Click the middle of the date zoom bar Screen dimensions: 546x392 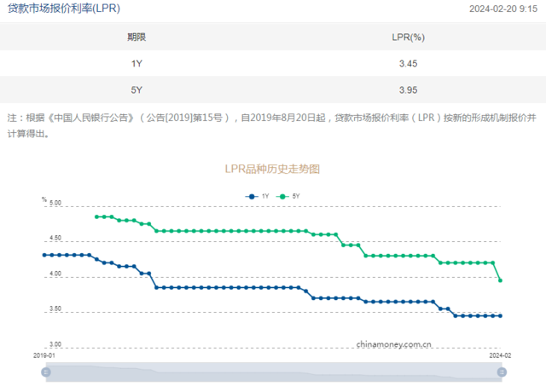point(275,372)
